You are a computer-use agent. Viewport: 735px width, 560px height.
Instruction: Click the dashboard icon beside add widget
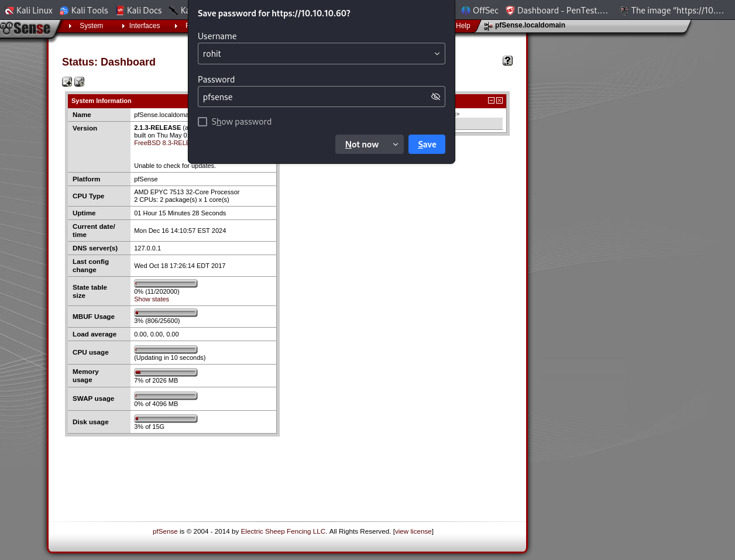tap(79, 82)
